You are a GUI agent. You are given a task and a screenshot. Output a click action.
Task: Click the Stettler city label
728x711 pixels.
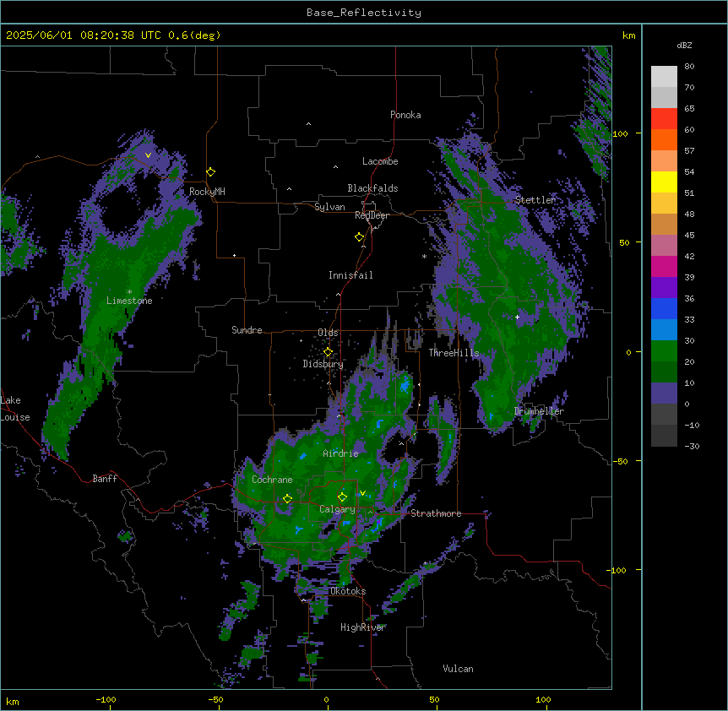pos(535,200)
